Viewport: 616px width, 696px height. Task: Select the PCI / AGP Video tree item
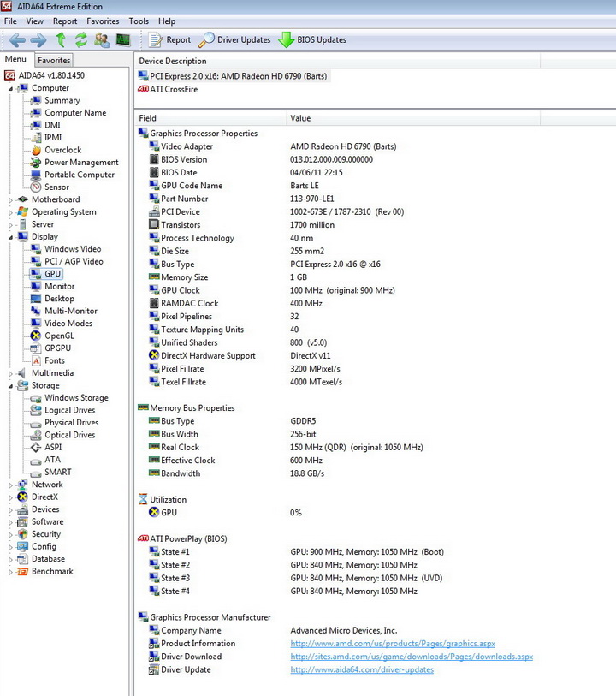(74, 261)
